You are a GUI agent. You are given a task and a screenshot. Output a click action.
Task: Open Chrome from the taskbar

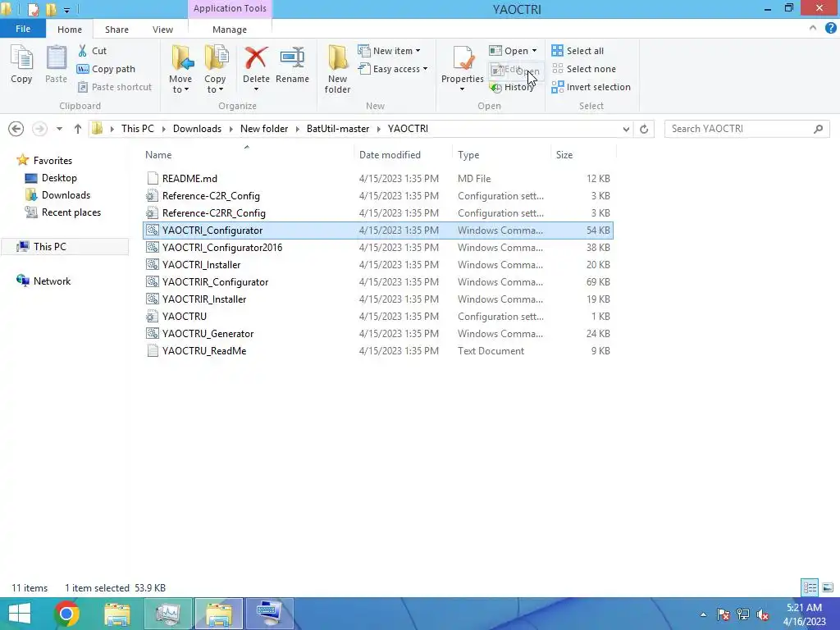coord(66,614)
